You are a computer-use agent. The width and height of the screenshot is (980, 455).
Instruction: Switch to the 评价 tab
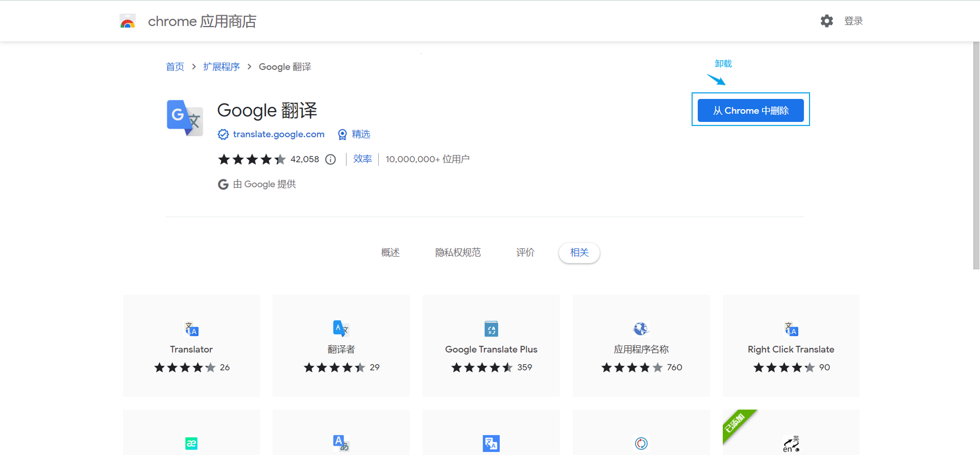tap(525, 253)
